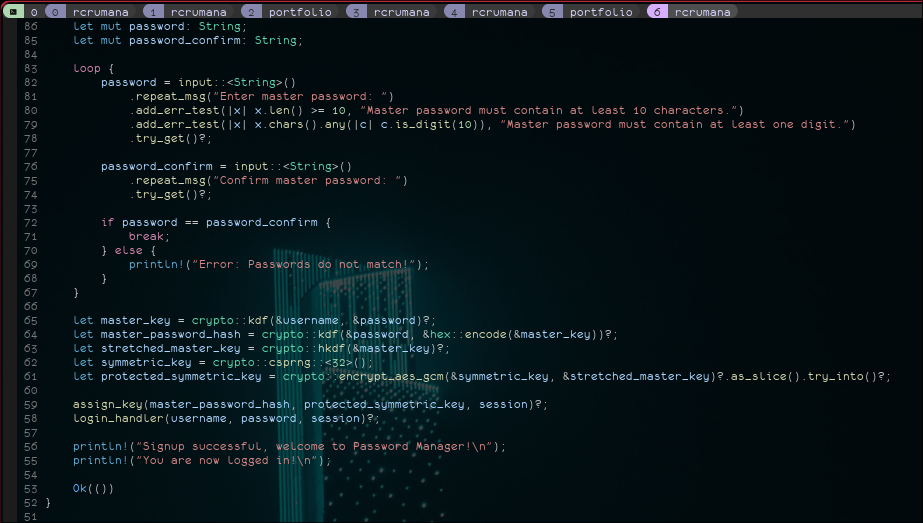This screenshot has height=523, width=923.
Task: Select window 4 rcrumana tab
Action: 489,11
